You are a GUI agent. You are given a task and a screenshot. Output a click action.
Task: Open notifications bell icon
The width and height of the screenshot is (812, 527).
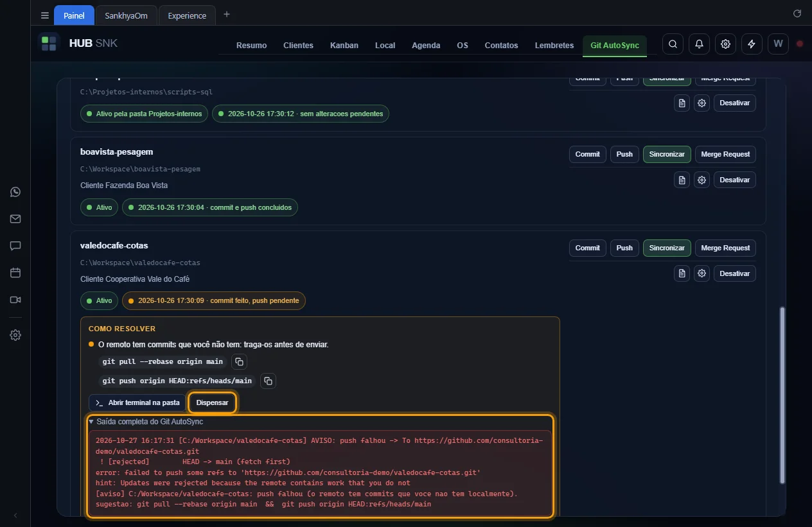point(699,44)
